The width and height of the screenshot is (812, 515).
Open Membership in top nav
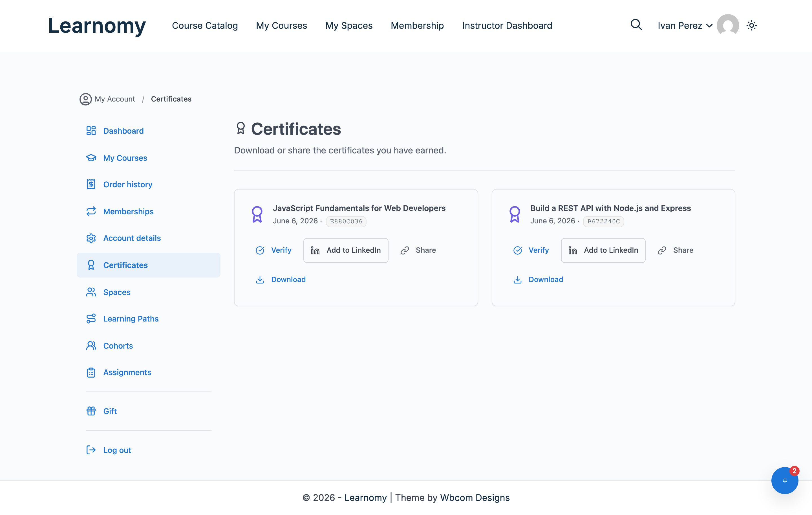pos(417,26)
